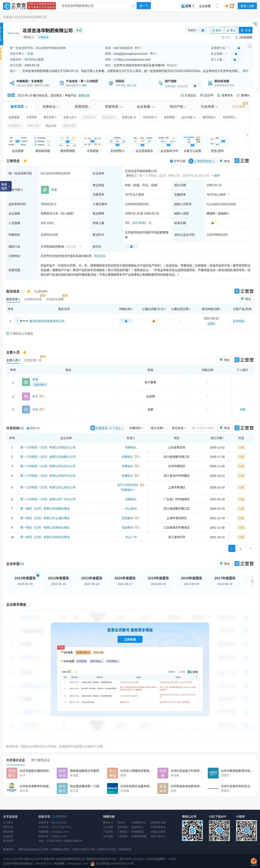Open the 查看动态 link

coord(84,95)
